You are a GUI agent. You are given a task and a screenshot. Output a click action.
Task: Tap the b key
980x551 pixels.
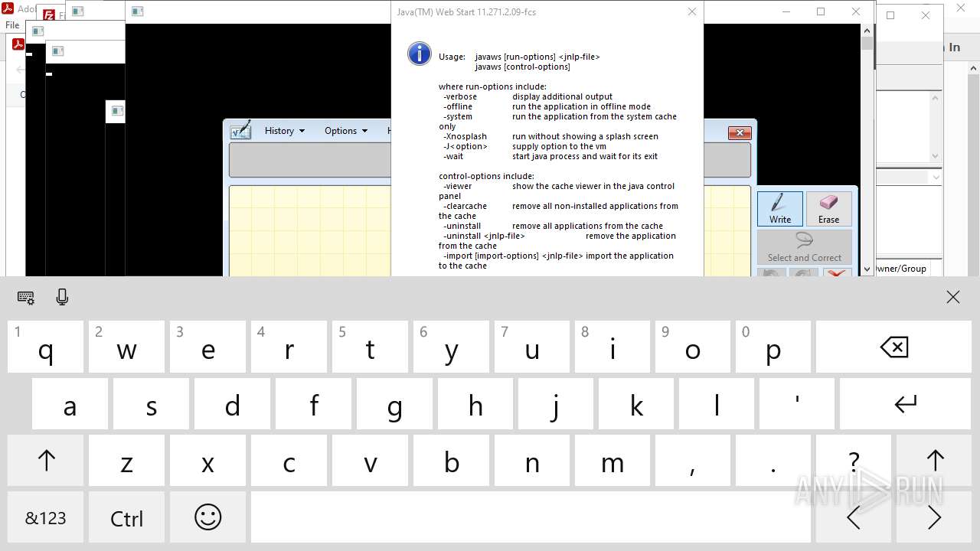point(451,461)
